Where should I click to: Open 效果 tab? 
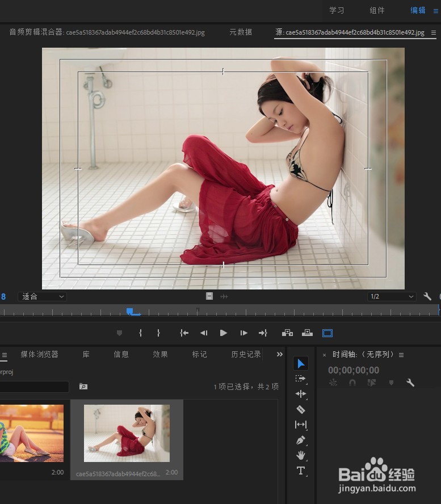161,354
